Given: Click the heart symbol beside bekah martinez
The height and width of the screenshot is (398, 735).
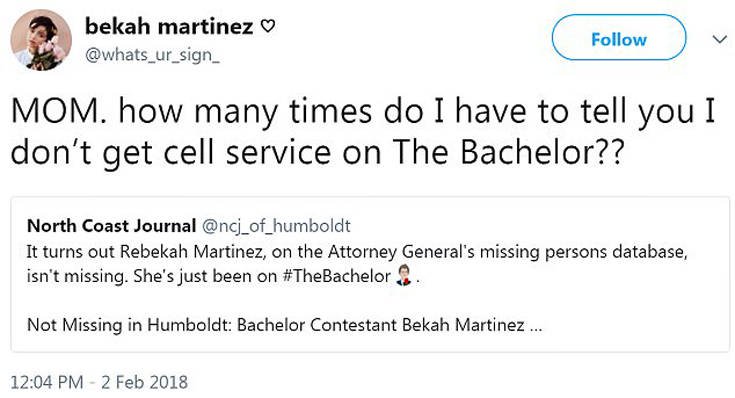Looking at the screenshot, I should [x=267, y=26].
